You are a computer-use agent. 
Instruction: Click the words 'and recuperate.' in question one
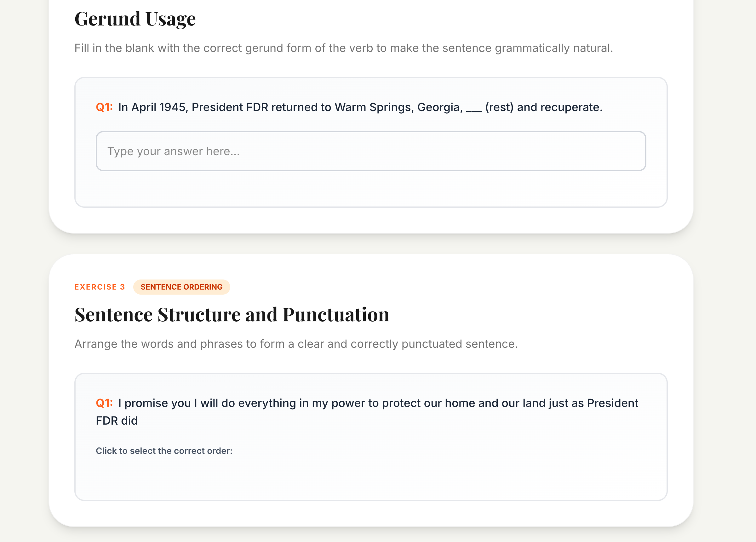559,107
